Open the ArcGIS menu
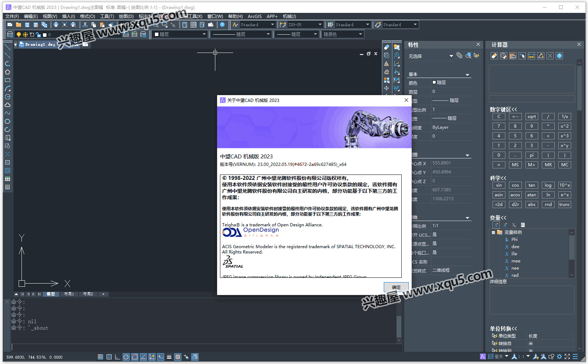Viewport: 588px width, 364px height. click(x=255, y=16)
